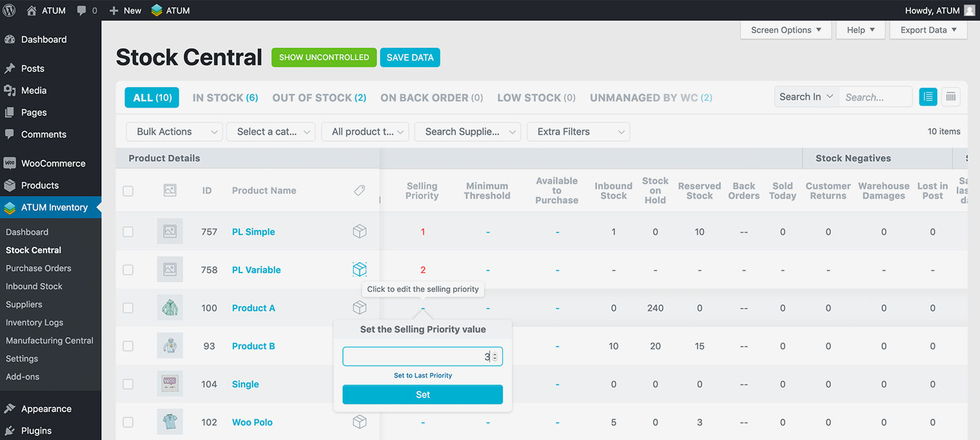Open the Search Supplier dropdown
980x440 pixels.
pyautogui.click(x=467, y=131)
